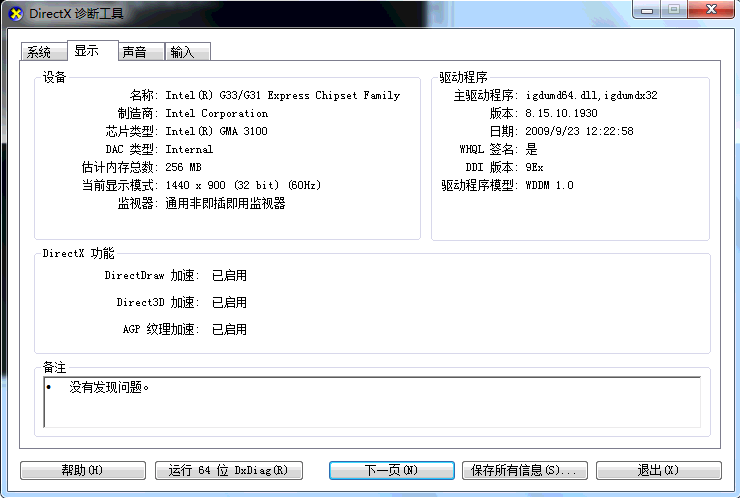Click chip type Intel(R) GMA 3100

pyautogui.click(x=216, y=131)
